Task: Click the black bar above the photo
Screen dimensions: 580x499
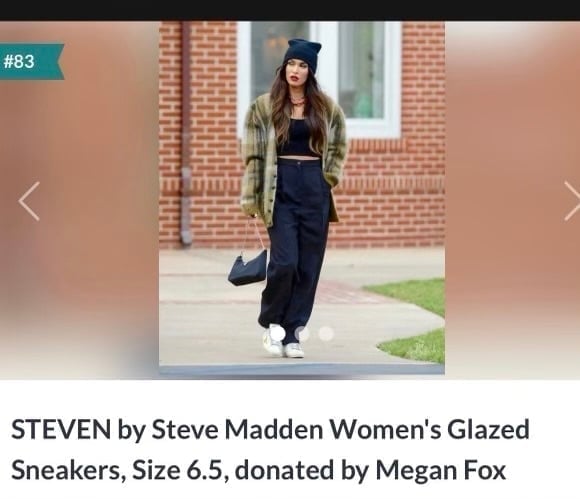Action: pos(290,10)
